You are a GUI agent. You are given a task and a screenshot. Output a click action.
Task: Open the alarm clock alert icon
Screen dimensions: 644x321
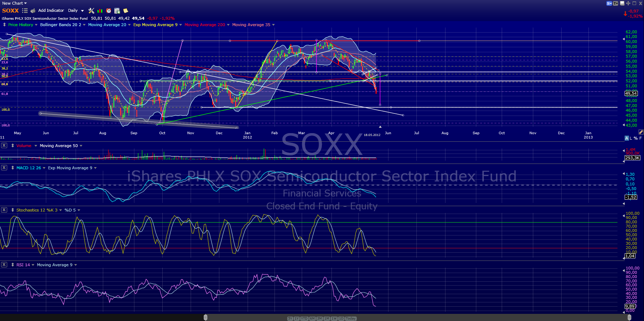[109, 11]
